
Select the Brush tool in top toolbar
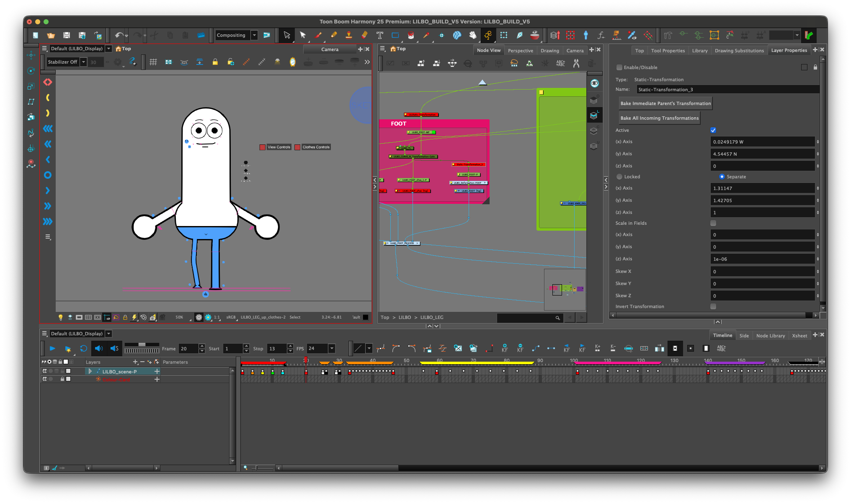tap(318, 36)
